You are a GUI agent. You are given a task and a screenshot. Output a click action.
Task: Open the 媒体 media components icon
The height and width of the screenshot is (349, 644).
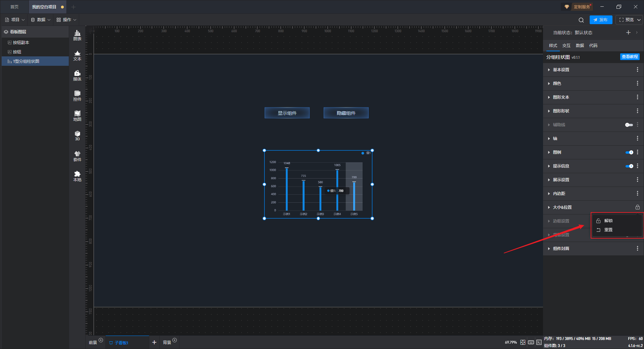point(77,76)
